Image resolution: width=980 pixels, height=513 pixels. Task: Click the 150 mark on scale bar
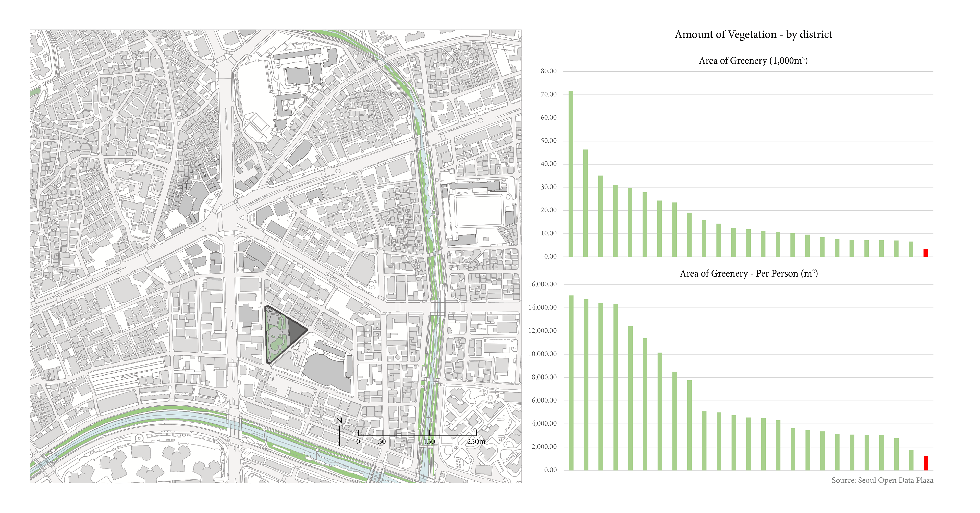click(429, 442)
